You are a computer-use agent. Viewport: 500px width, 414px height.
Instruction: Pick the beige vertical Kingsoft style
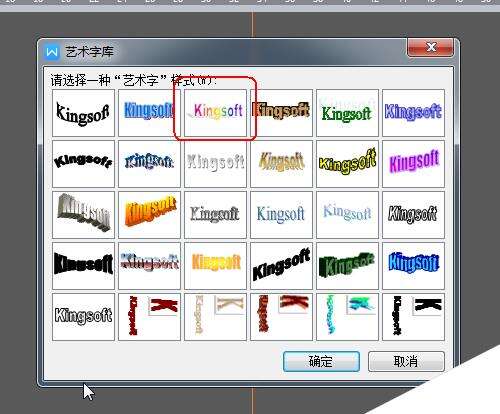point(215,317)
